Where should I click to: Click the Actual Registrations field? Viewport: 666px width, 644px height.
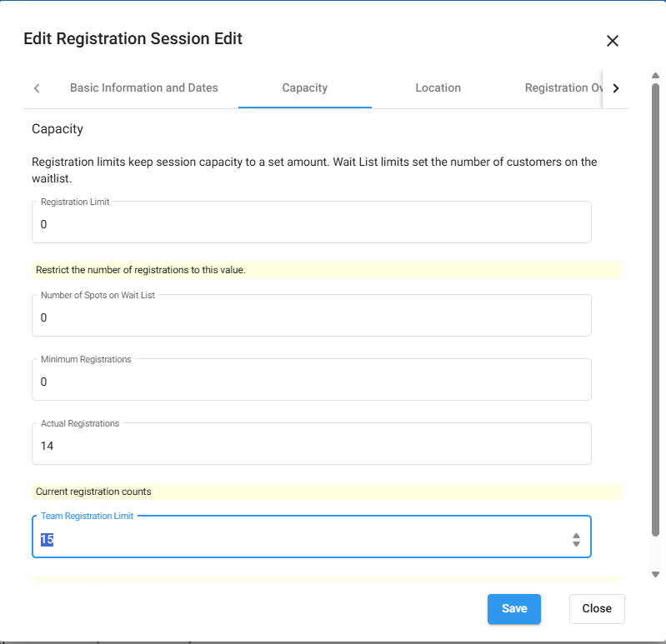tap(311, 446)
